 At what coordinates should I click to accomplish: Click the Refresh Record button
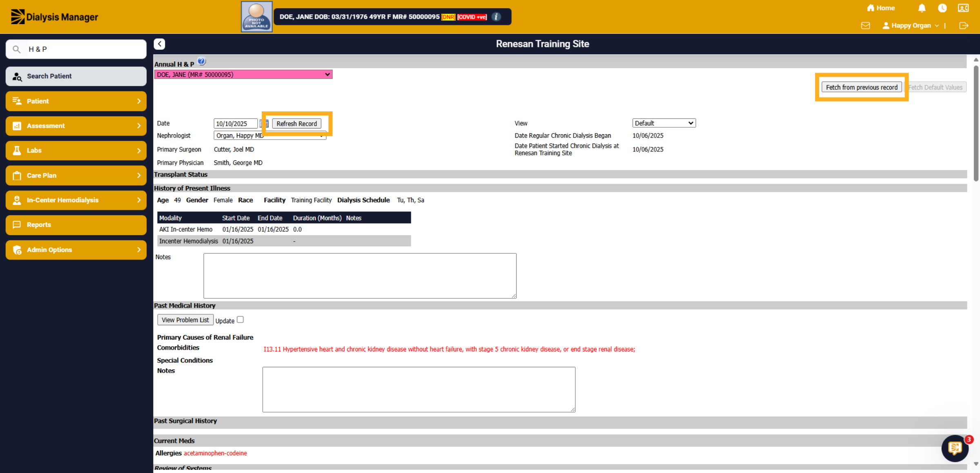click(x=297, y=124)
